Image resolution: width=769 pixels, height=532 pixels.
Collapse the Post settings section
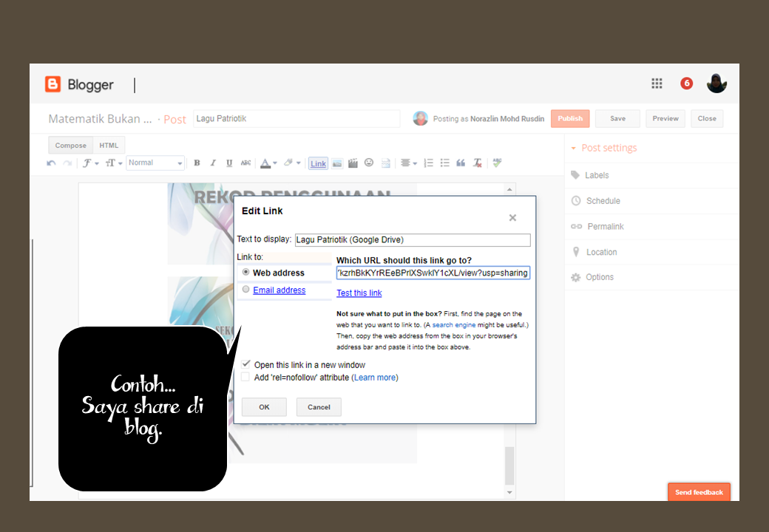pos(603,148)
